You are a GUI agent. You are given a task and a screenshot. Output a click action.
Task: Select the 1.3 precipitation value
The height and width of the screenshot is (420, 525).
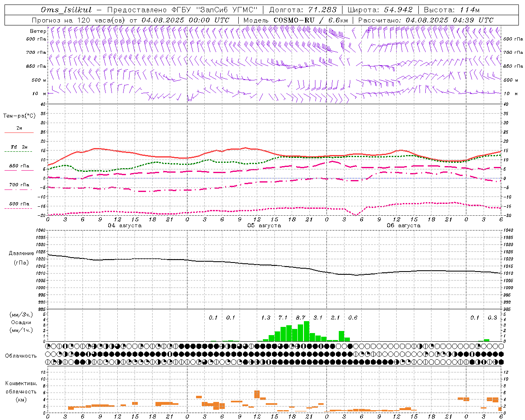point(266,318)
